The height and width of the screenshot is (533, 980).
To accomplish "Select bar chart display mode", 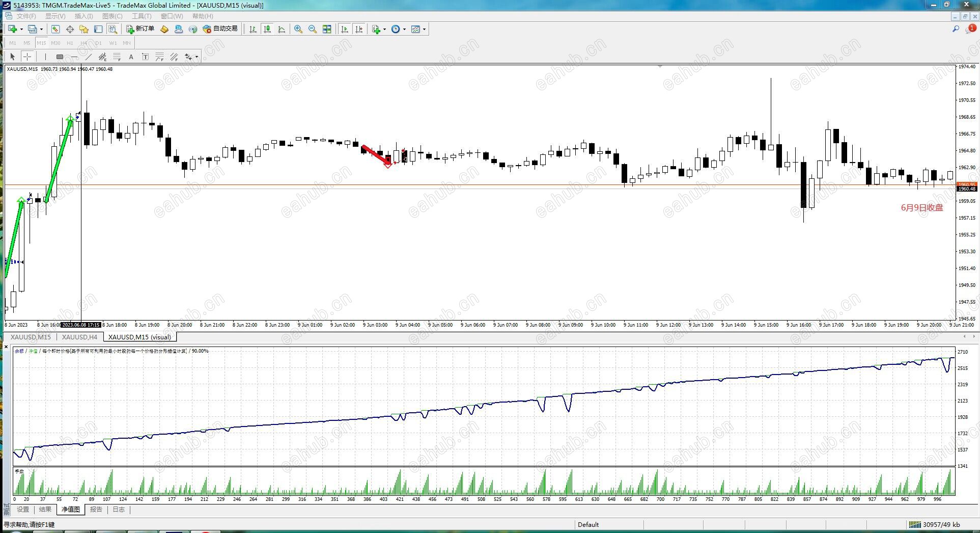I will click(x=253, y=29).
